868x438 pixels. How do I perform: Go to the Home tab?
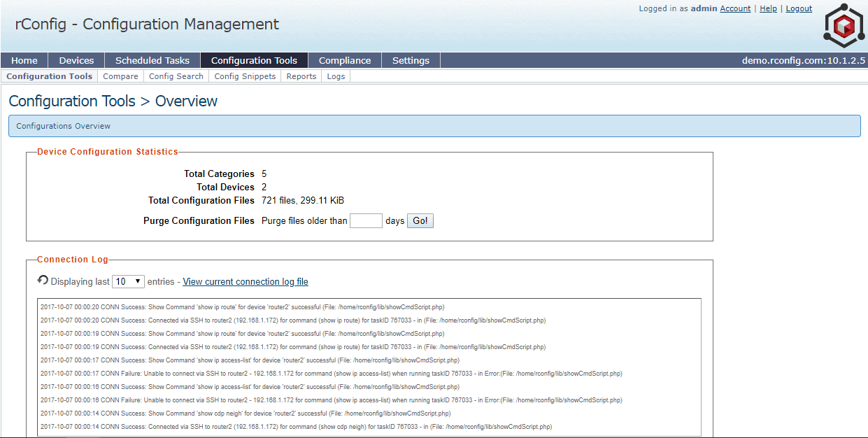[x=24, y=60]
